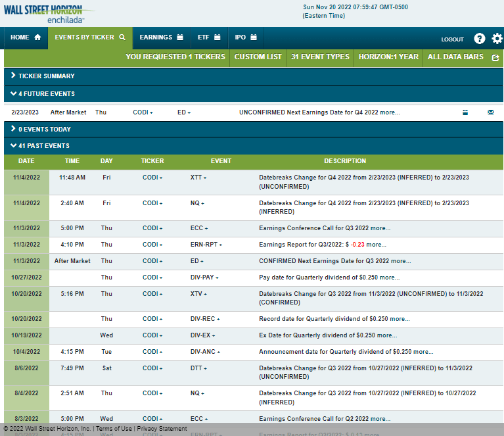This screenshot has width=504, height=436.
Task: Expand the Ticker Summary section
Action: pos(46,76)
